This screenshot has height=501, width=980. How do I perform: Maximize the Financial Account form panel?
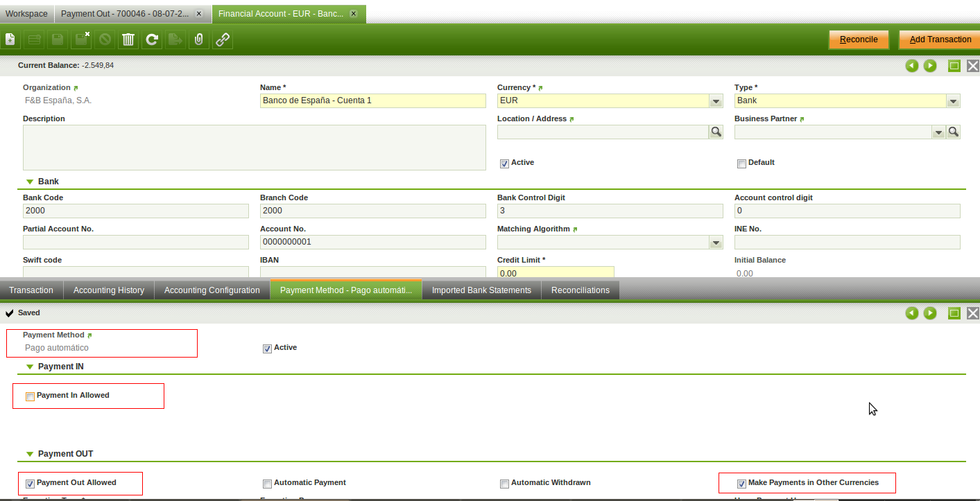point(954,66)
